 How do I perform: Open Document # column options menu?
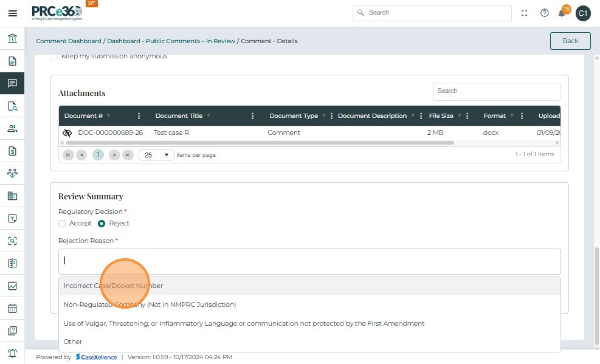[x=139, y=116]
